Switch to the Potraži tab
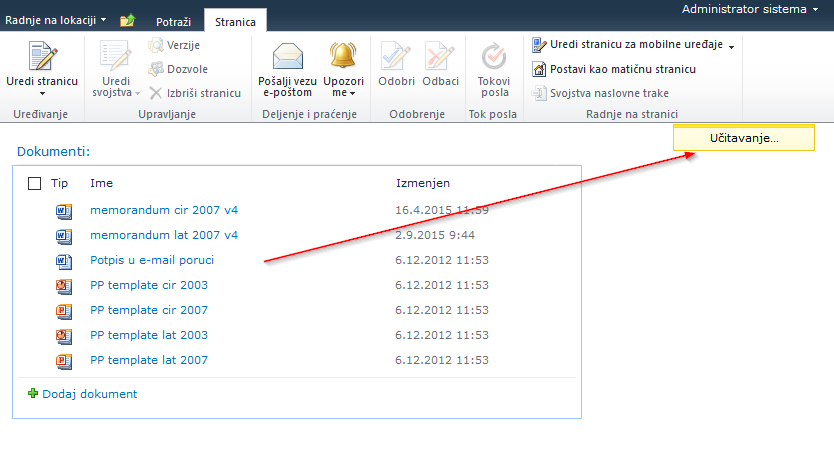Image resolution: width=834 pixels, height=450 pixels. click(x=173, y=20)
